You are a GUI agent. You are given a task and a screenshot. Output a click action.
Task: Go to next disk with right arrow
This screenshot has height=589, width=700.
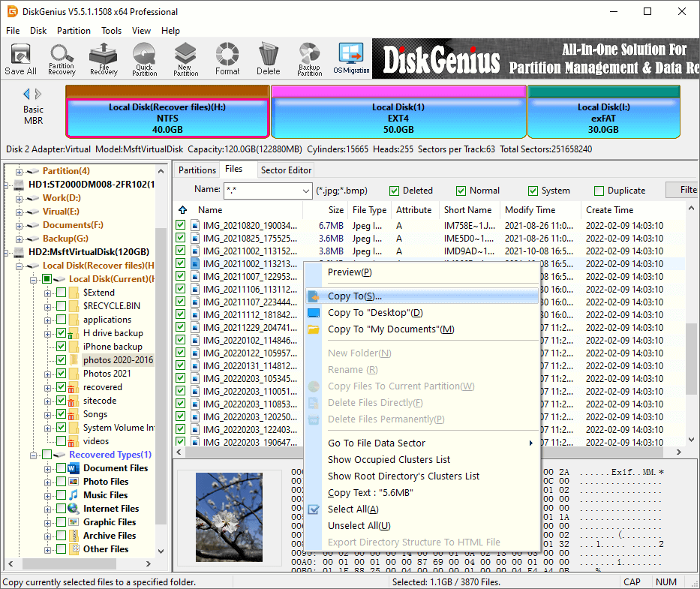pyautogui.click(x=38, y=94)
